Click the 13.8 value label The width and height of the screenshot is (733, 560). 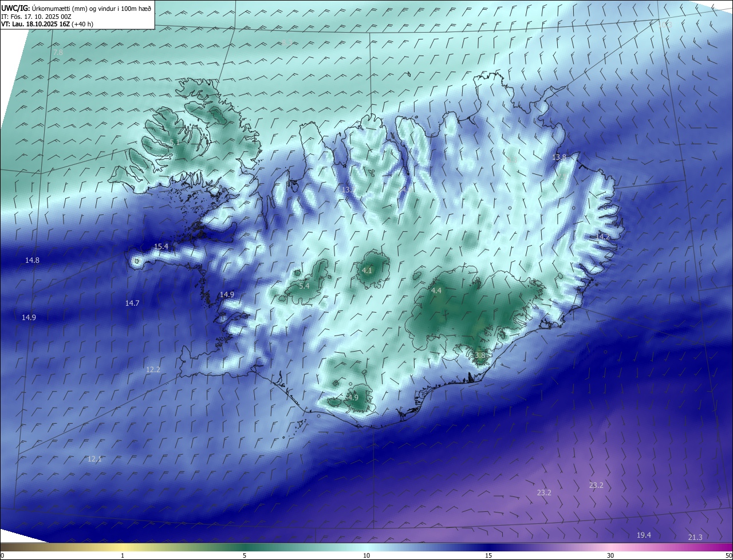click(x=559, y=157)
